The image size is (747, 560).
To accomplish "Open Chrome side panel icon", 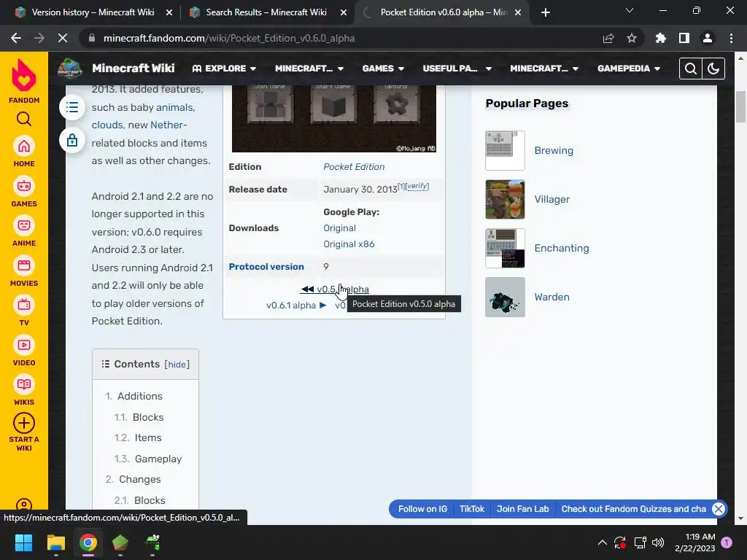I will coord(684,38).
